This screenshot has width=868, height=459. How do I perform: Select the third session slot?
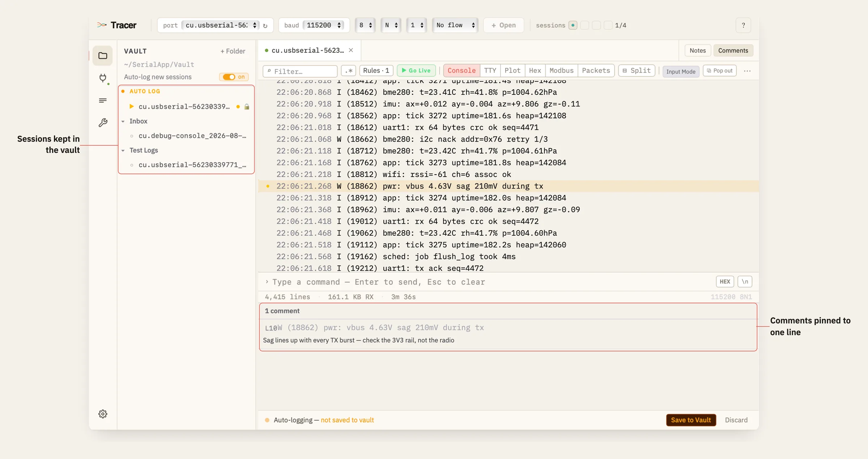(x=596, y=25)
